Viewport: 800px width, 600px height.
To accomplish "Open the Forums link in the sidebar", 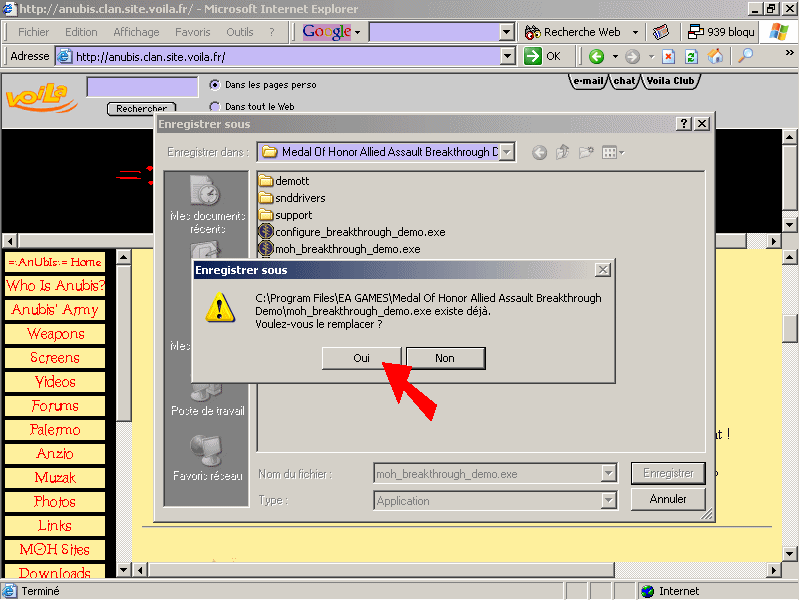I will pyautogui.click(x=55, y=406).
